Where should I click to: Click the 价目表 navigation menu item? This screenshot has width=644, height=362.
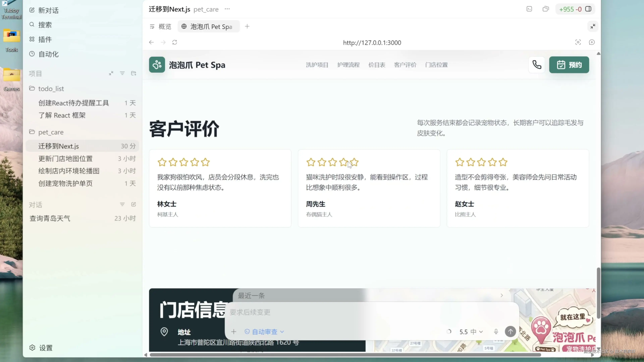coord(377,65)
